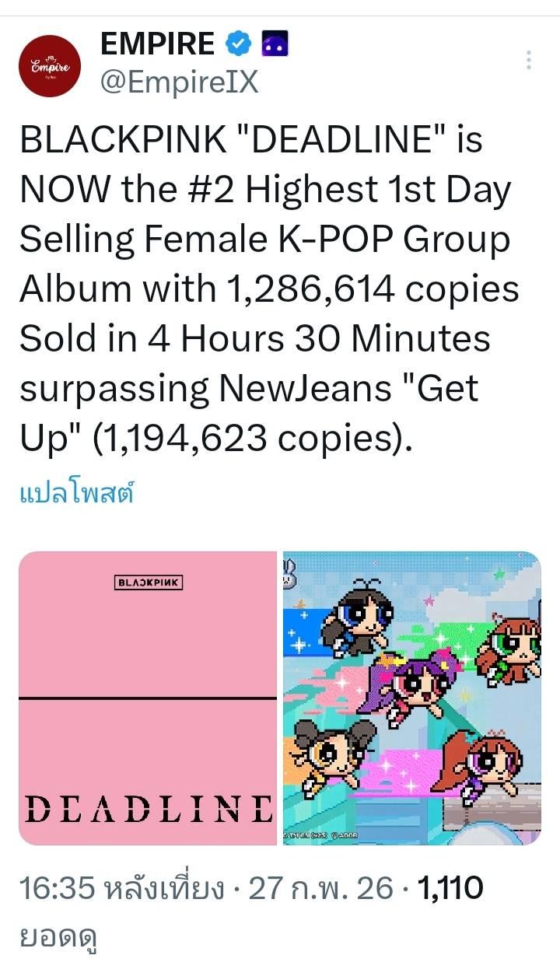Tap the 1,110 views count

451,888
